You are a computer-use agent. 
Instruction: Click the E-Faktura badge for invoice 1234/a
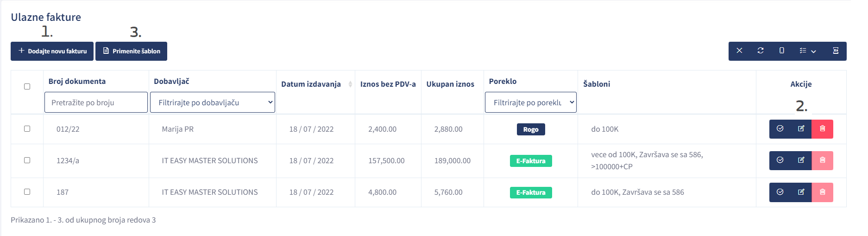point(531,161)
